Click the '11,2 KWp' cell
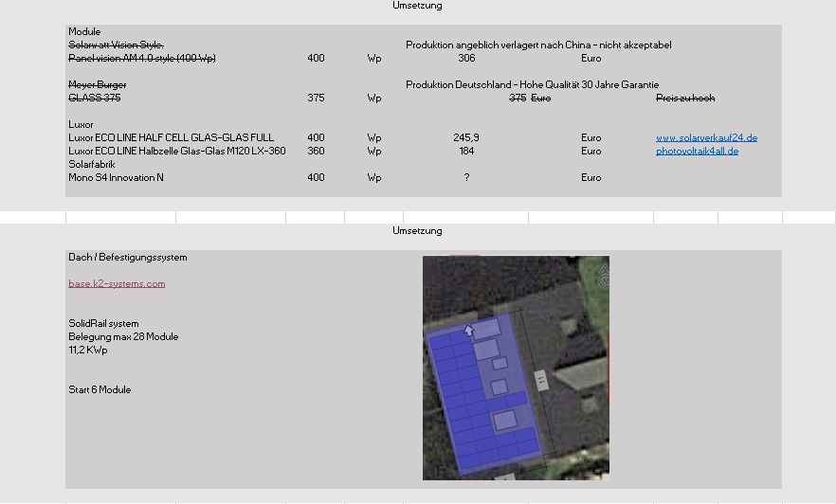Screen dimensions: 836x504 (x=88, y=350)
